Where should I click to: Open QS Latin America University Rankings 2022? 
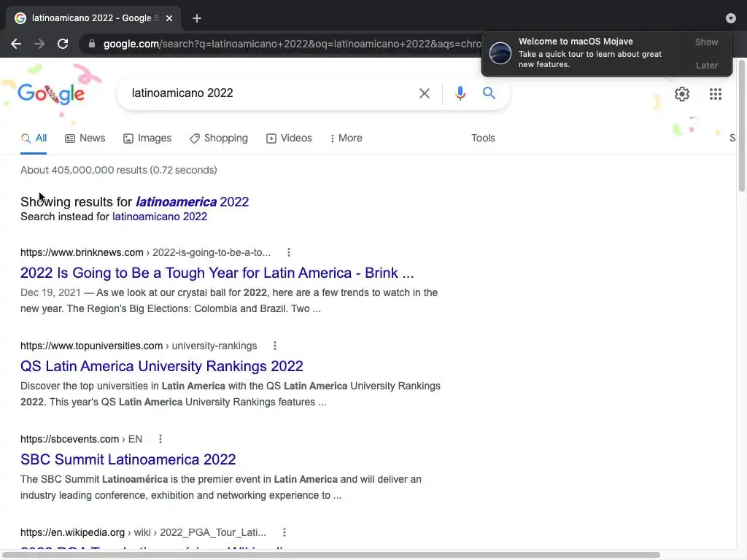point(162,366)
